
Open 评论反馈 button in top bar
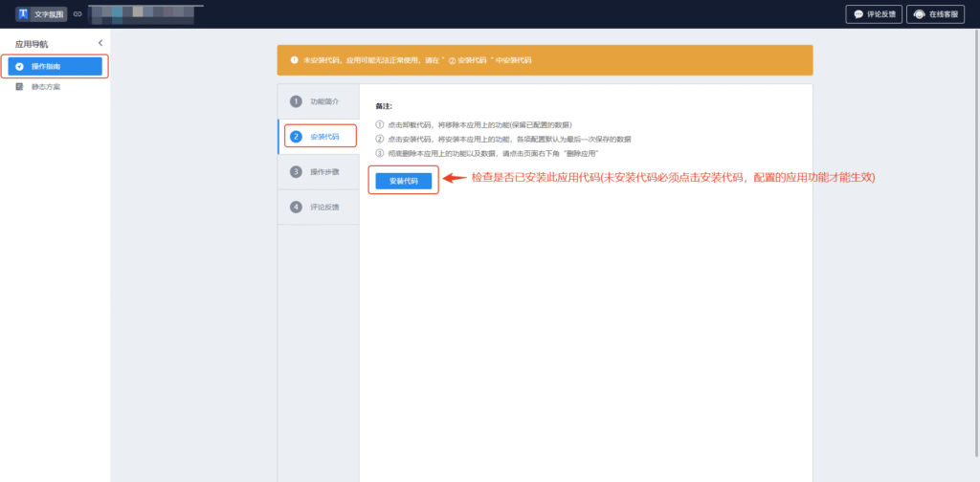[x=874, y=14]
